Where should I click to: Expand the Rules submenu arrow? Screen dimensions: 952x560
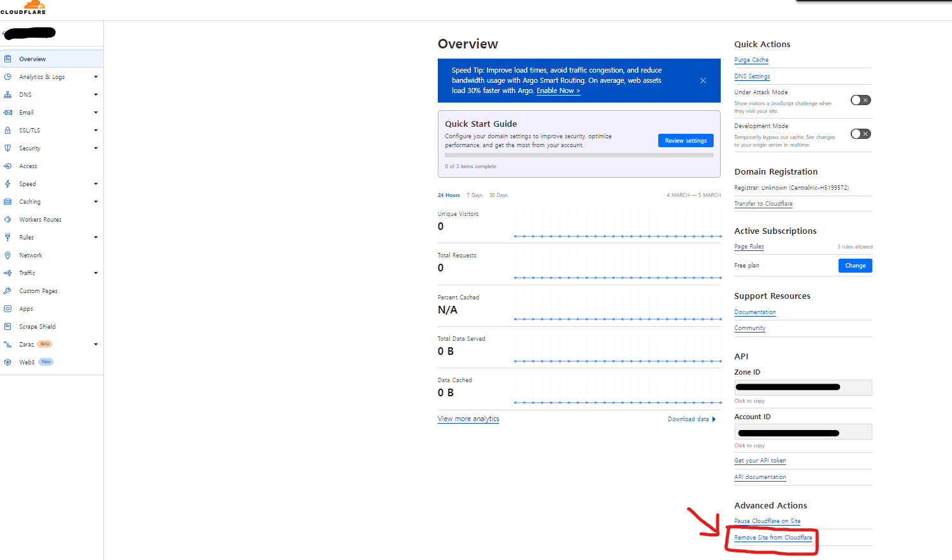(x=96, y=237)
